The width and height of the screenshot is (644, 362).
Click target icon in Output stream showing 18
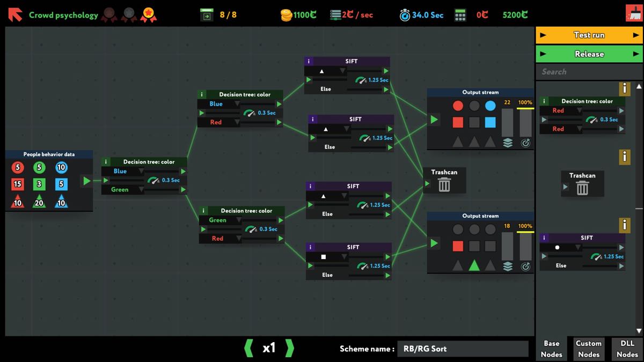(x=525, y=267)
